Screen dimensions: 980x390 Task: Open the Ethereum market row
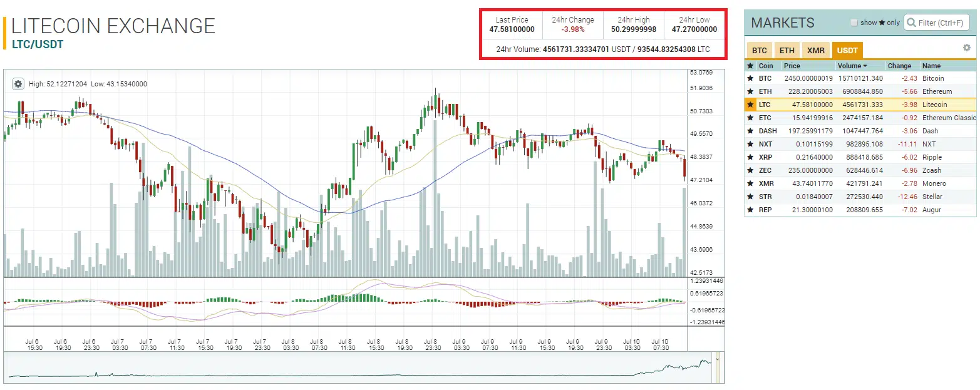(x=860, y=91)
